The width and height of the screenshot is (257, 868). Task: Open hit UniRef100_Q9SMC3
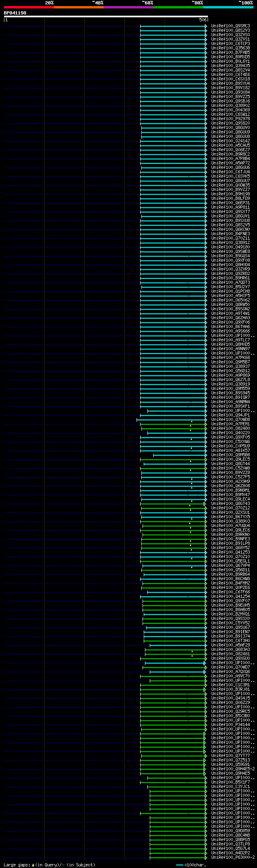[x=230, y=26]
